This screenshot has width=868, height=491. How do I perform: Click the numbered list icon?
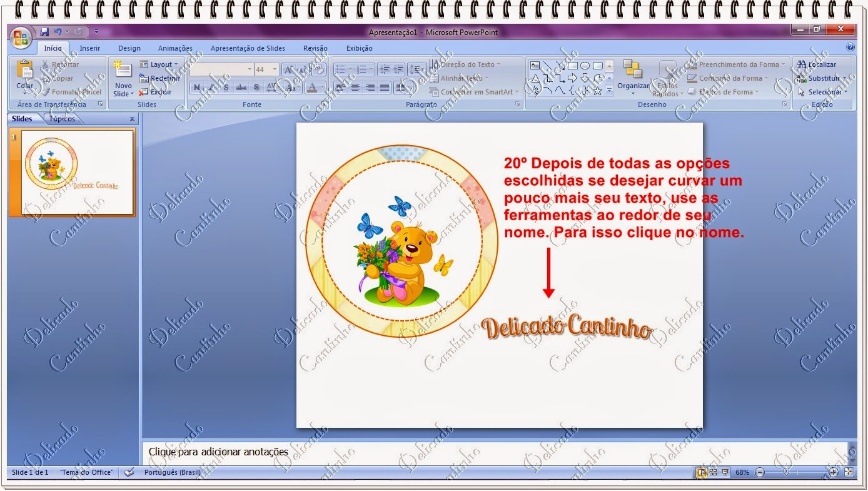[x=361, y=69]
